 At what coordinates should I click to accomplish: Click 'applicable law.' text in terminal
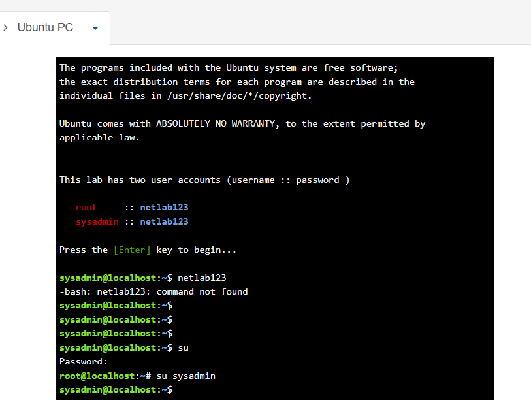(x=99, y=138)
